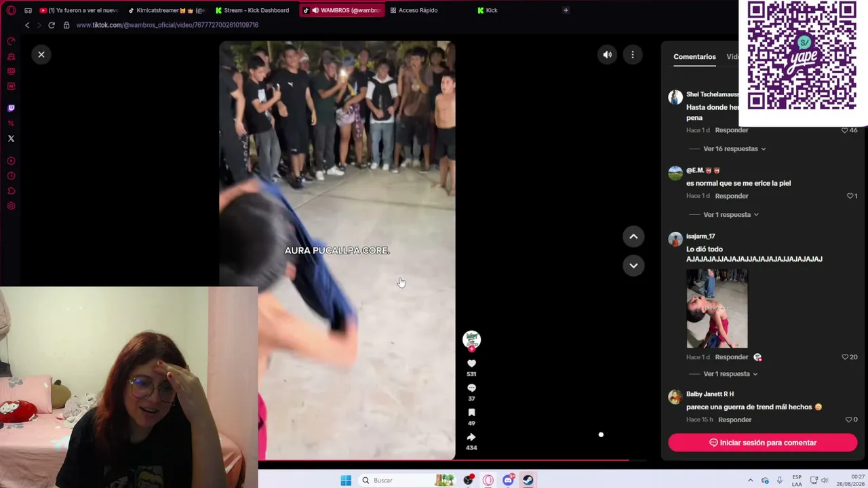The image size is (868, 488).
Task: Like the video with 531 likes
Action: pos(471,363)
